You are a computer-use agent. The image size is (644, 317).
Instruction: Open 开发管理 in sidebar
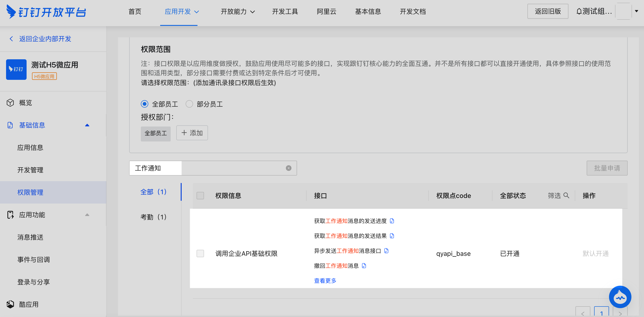pos(30,170)
